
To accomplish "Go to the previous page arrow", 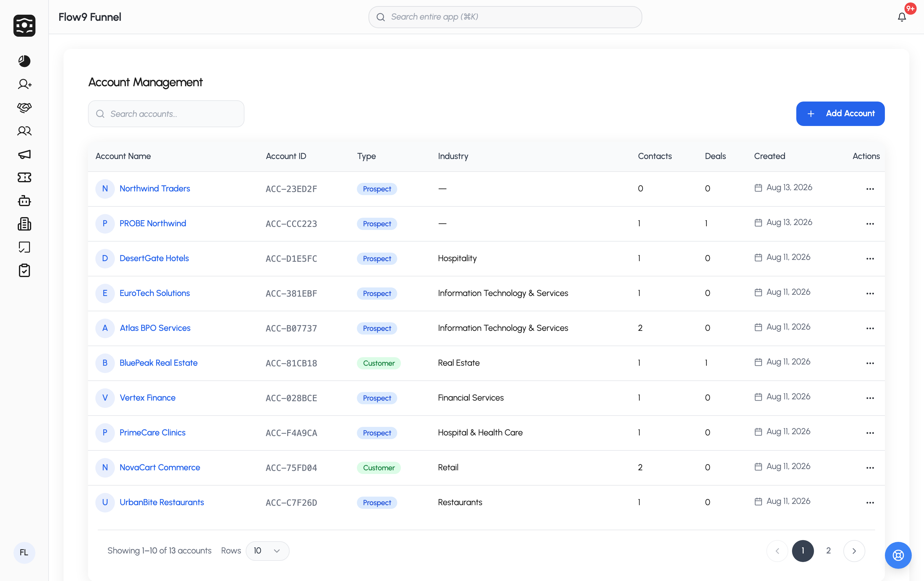I will coord(777,551).
